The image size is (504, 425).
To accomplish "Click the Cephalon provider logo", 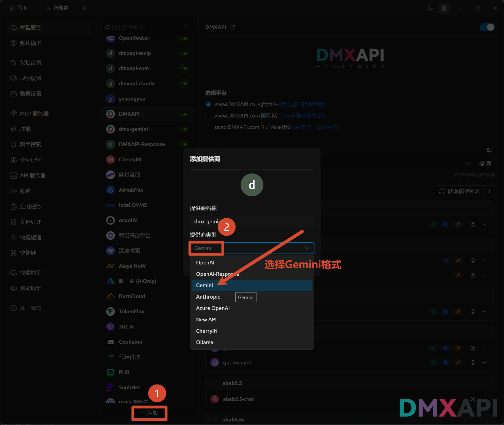I will pyautogui.click(x=110, y=342).
